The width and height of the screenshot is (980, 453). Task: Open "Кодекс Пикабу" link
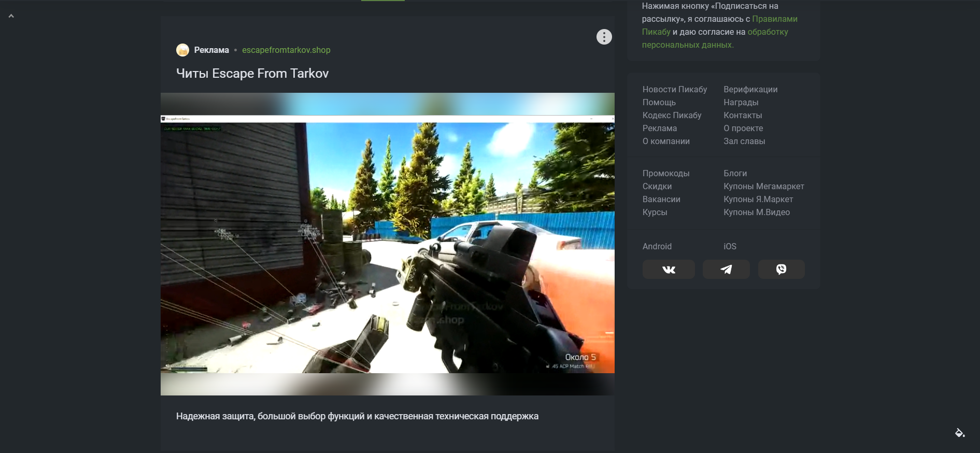click(672, 116)
